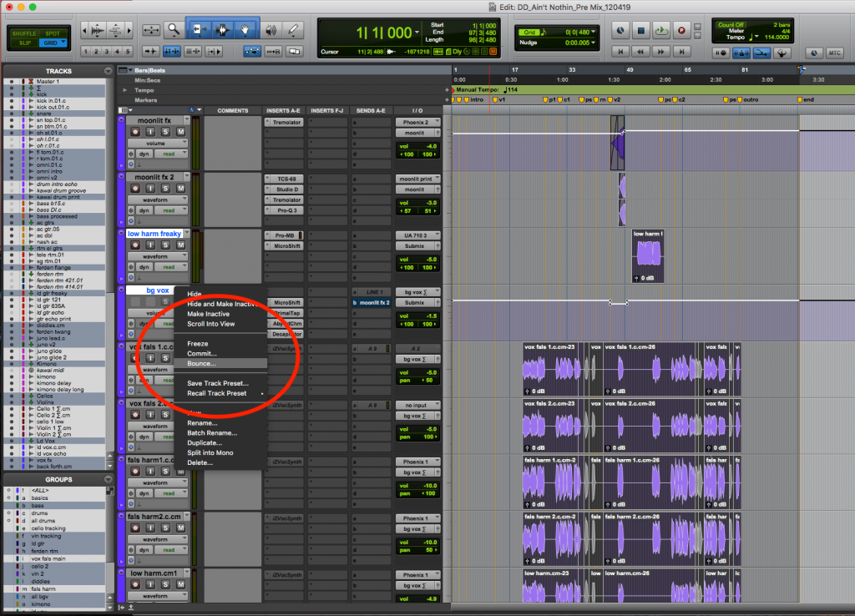The image size is (855, 616).
Task: Switch to Slip edit mode
Action: point(25,43)
